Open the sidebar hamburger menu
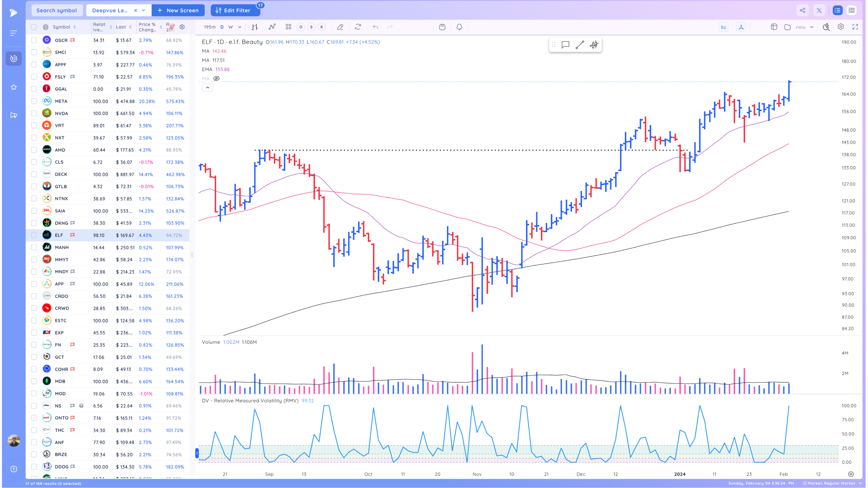This screenshot has height=488, width=868. click(13, 33)
